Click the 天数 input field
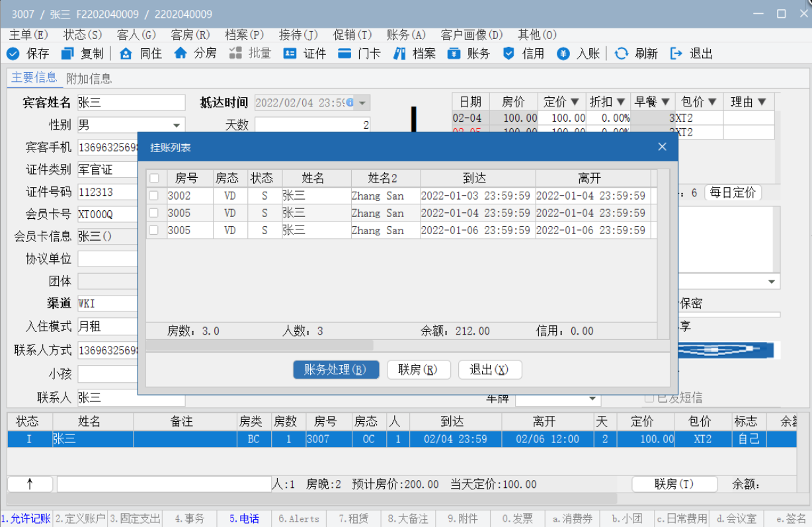Viewport: 812px width, 527px height. coord(312,125)
